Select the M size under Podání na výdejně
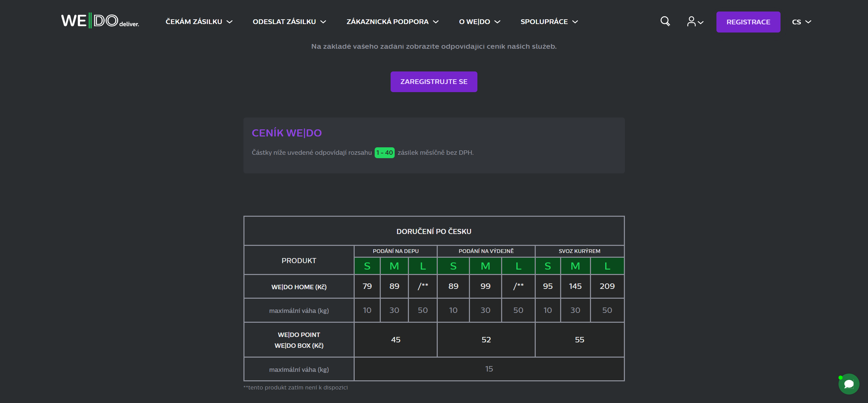 (x=485, y=266)
